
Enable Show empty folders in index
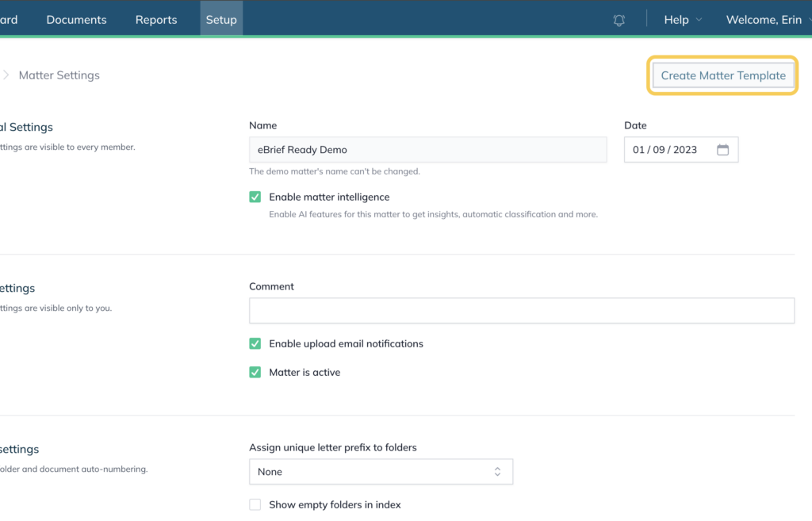(x=255, y=504)
